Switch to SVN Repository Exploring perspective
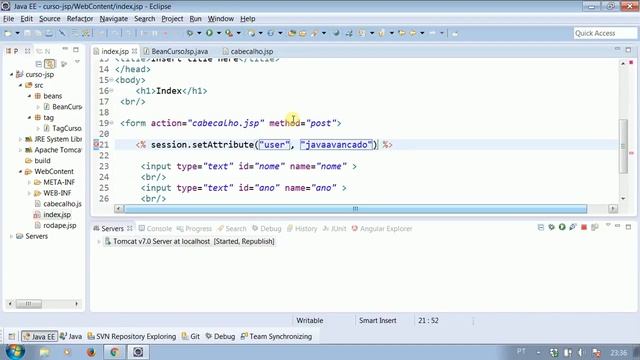 [131, 336]
